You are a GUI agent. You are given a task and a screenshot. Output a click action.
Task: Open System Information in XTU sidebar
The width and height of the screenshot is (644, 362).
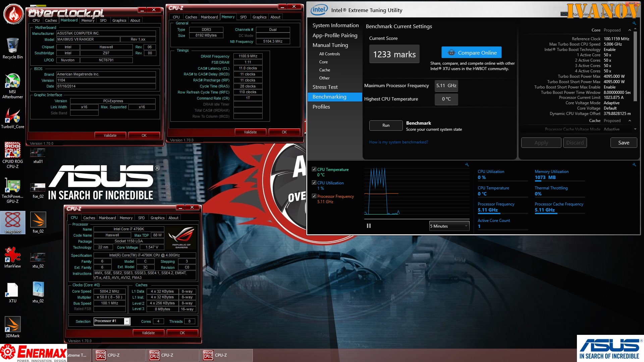pyautogui.click(x=335, y=25)
